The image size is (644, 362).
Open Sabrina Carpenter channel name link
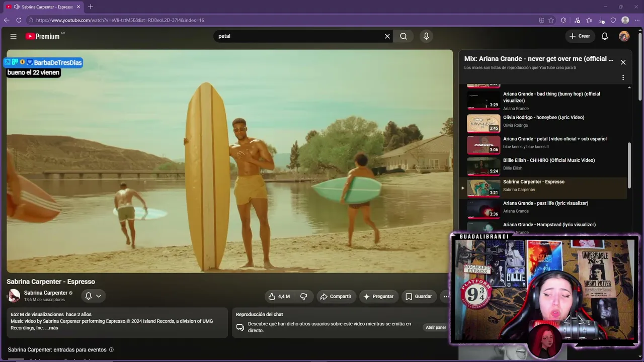pyautogui.click(x=46, y=293)
